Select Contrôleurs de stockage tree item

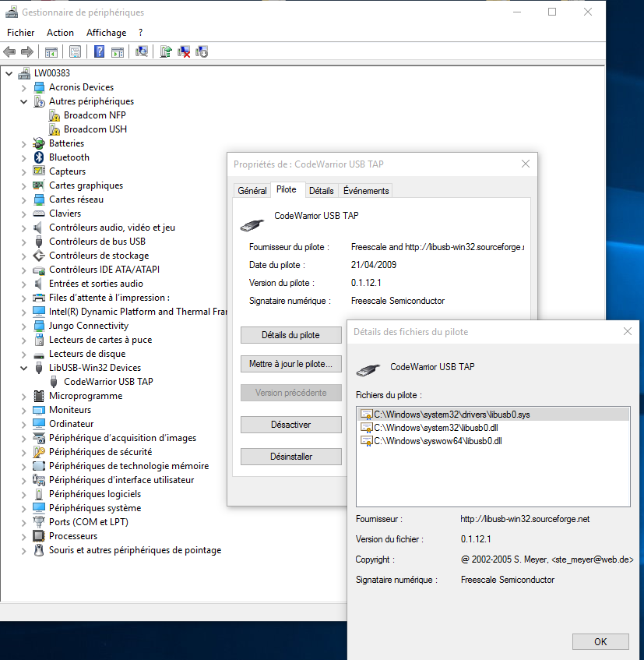99,256
